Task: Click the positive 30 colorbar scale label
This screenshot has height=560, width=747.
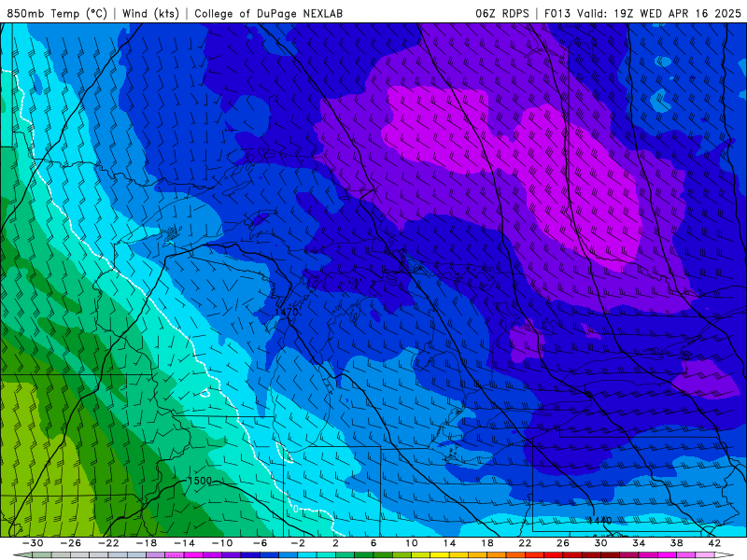Action: pyautogui.click(x=600, y=543)
